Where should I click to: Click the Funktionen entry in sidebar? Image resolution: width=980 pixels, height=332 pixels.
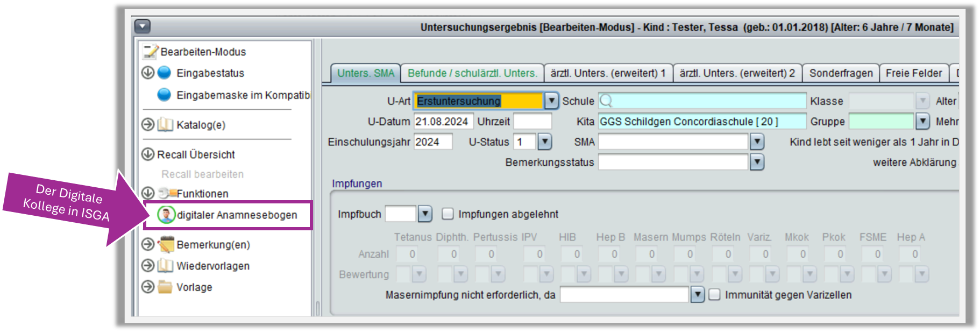pos(202,194)
